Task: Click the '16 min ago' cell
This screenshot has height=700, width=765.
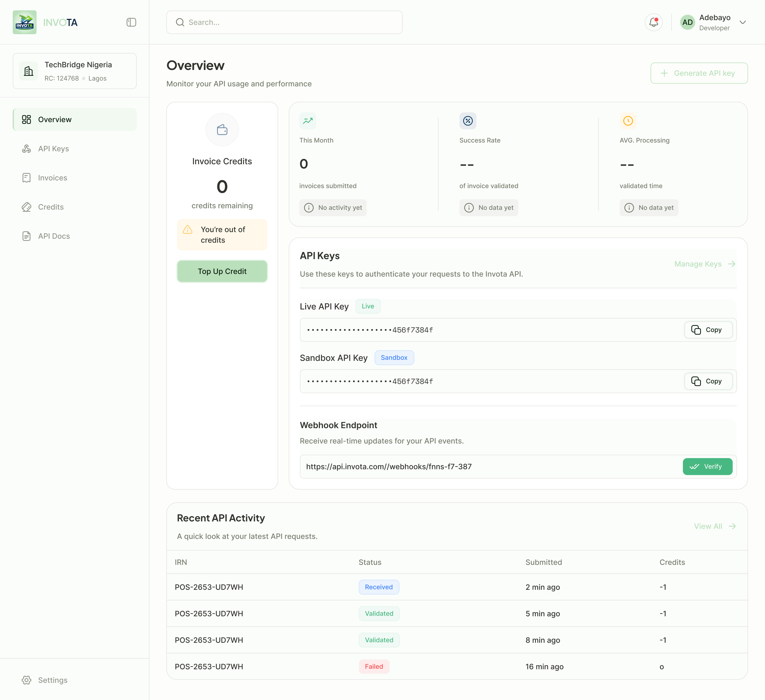Action: [x=544, y=667]
